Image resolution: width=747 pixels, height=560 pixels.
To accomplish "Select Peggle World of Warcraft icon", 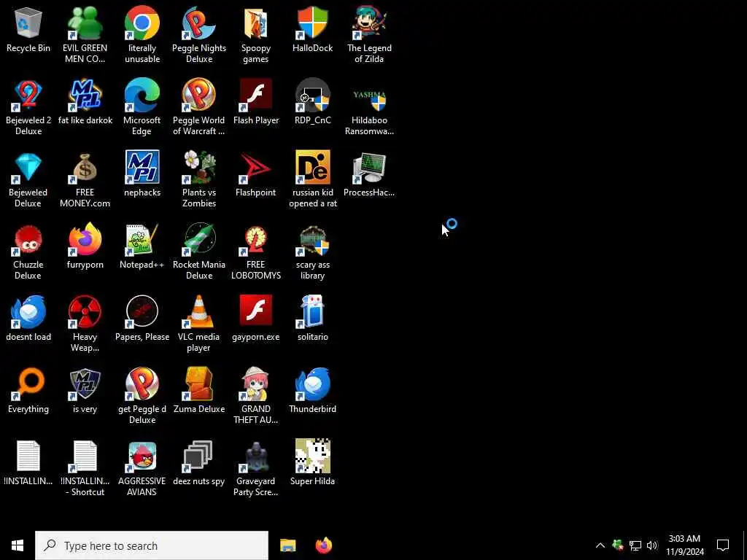I will pos(198,96).
